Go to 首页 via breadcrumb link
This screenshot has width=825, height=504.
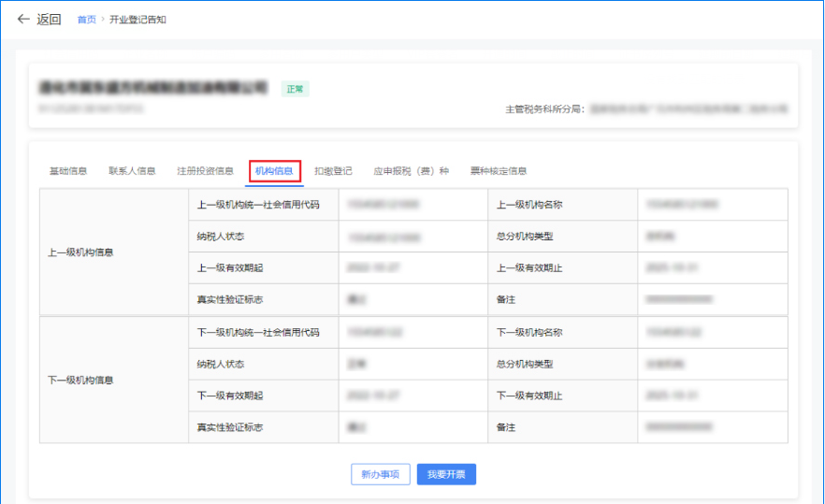(x=86, y=20)
